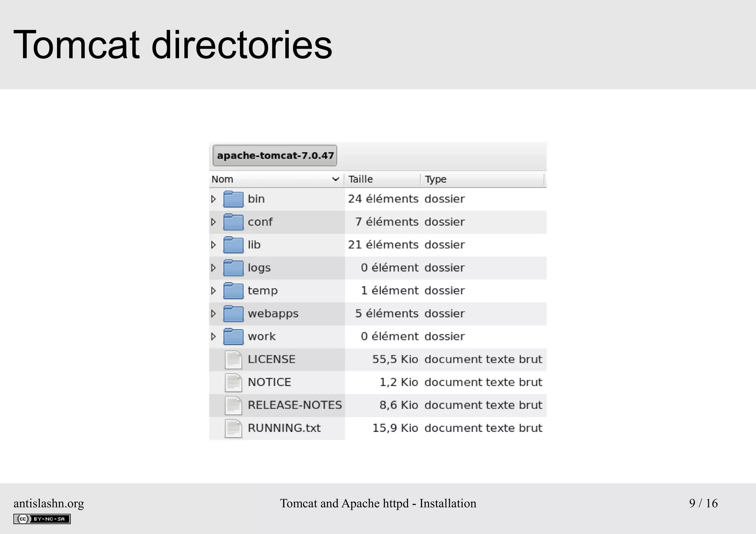756x534 pixels.
Task: Click the antislashn.org footer text
Action: [49, 503]
